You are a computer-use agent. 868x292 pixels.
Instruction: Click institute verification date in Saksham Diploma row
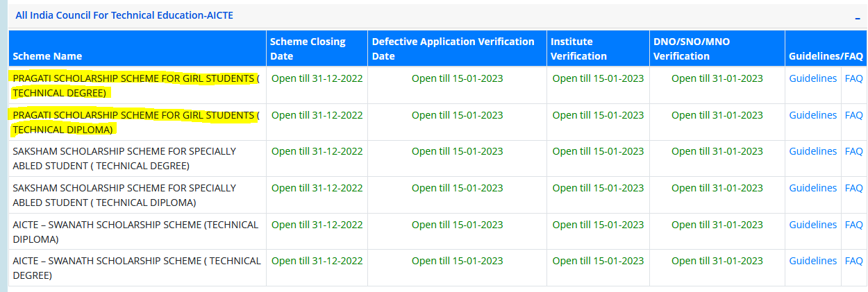(x=598, y=188)
